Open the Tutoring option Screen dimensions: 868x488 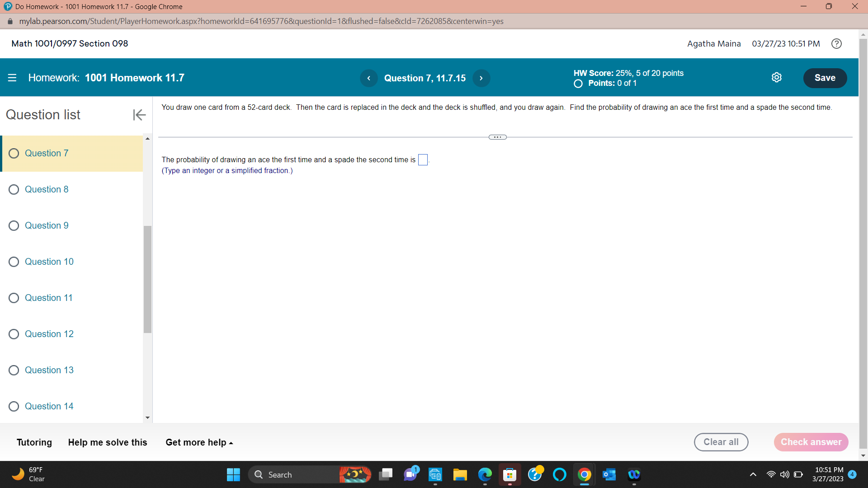coord(34,442)
